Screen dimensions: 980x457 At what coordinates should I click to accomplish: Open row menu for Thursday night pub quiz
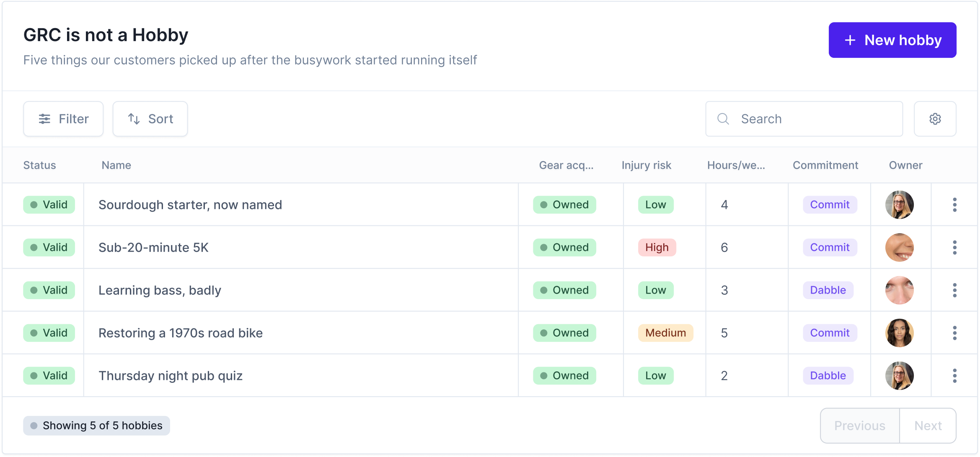(954, 376)
